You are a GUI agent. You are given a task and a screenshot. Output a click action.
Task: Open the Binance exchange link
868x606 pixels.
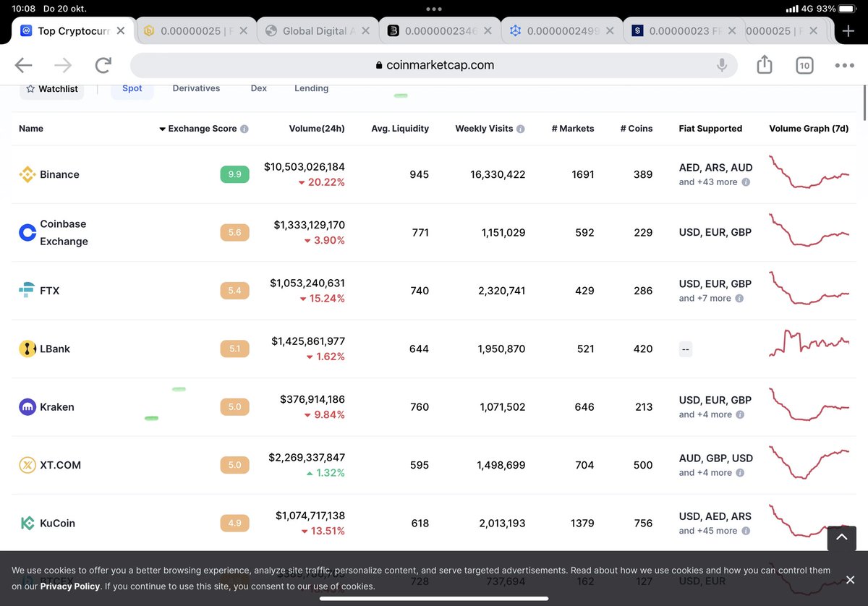click(x=59, y=174)
